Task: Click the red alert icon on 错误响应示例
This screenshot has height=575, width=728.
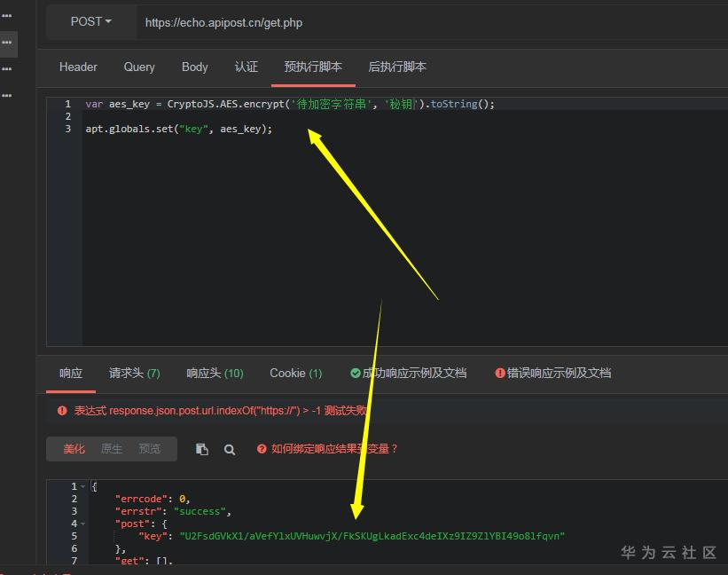Action: [x=500, y=373]
